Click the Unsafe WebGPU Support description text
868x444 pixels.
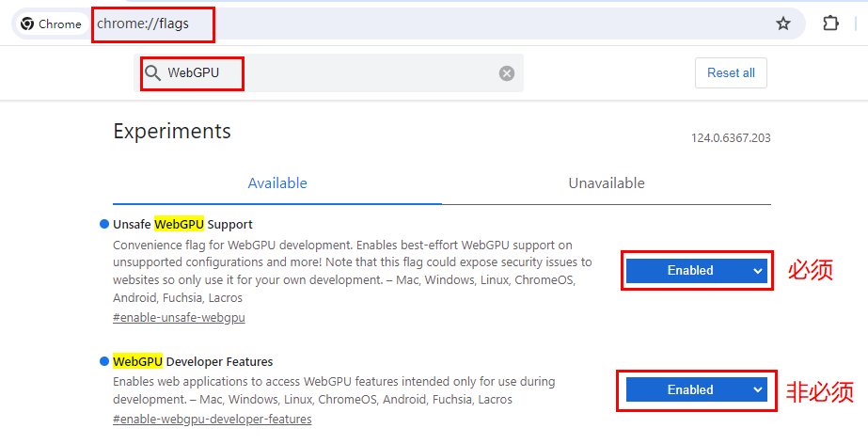352,271
